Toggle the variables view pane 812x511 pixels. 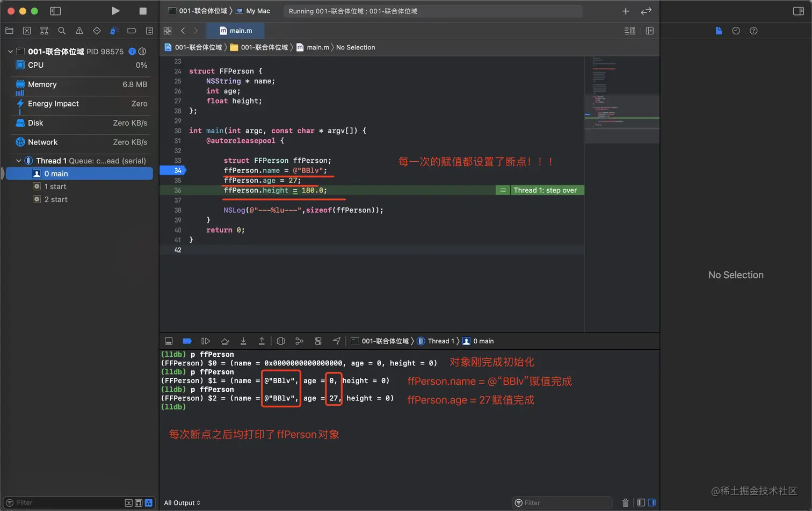coord(641,503)
